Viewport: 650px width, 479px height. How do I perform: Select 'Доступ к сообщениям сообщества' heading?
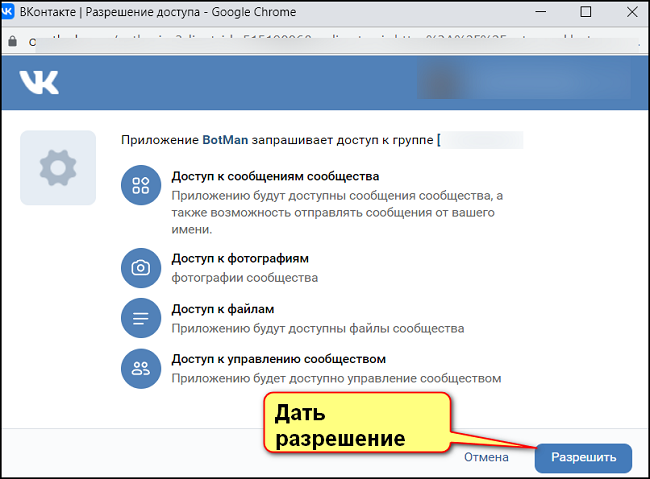(x=275, y=176)
